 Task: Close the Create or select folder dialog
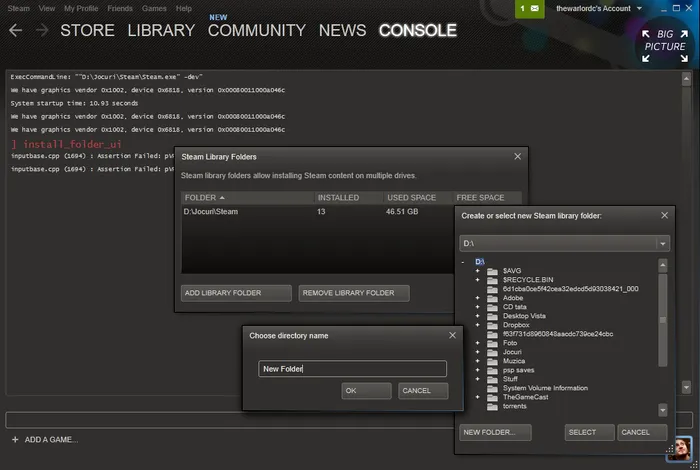[664, 216]
